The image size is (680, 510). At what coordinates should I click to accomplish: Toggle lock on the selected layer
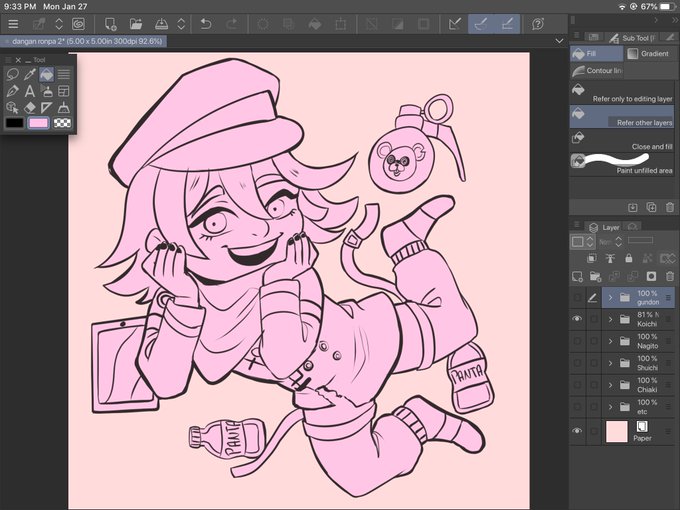click(x=628, y=258)
